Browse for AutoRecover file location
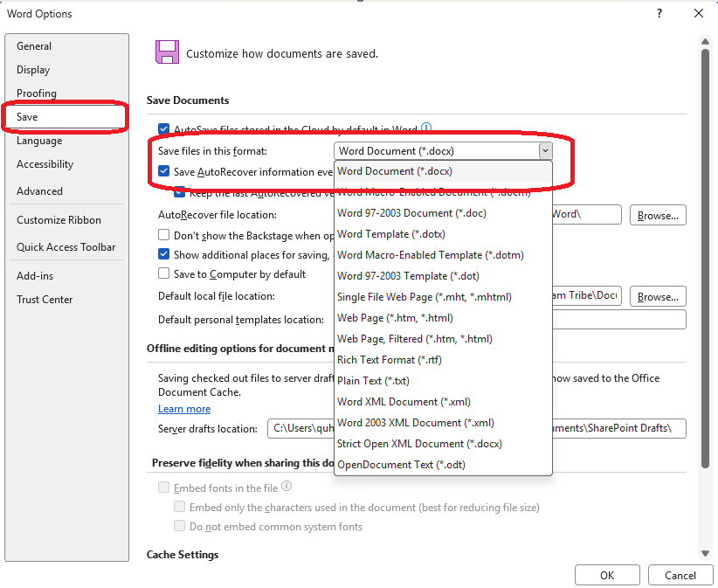718x588 pixels. [x=658, y=215]
